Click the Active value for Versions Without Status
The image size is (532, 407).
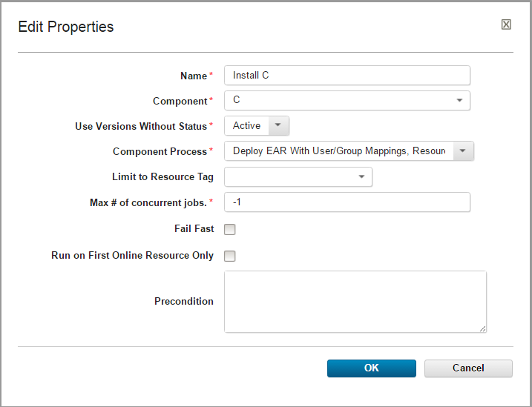coord(246,125)
